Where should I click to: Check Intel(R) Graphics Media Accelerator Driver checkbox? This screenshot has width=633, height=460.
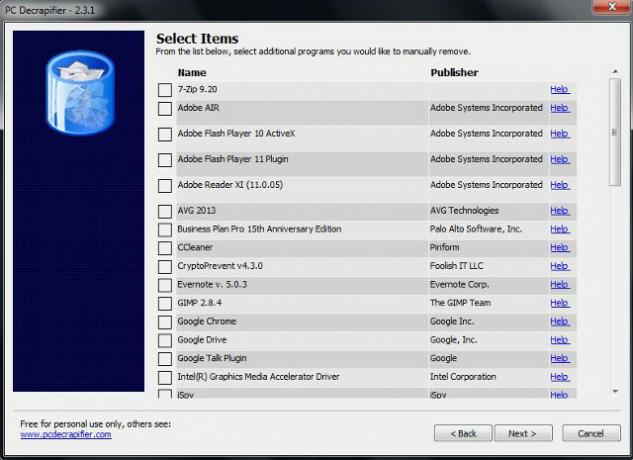click(165, 377)
